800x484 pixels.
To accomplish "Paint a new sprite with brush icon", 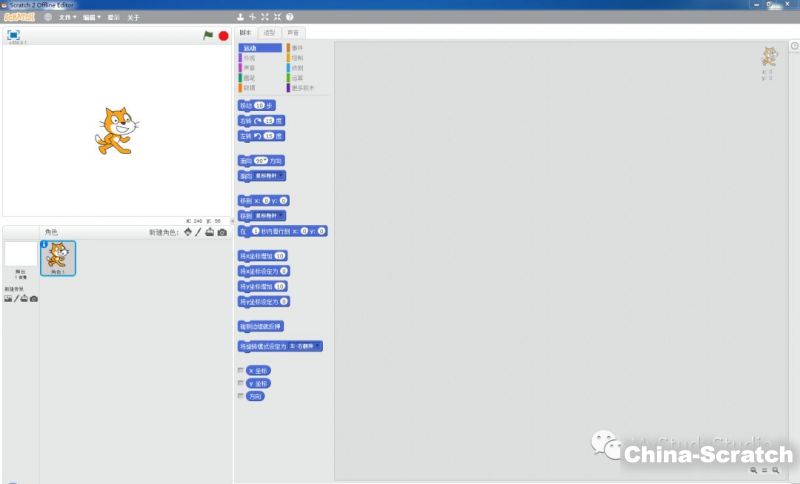I will (198, 232).
